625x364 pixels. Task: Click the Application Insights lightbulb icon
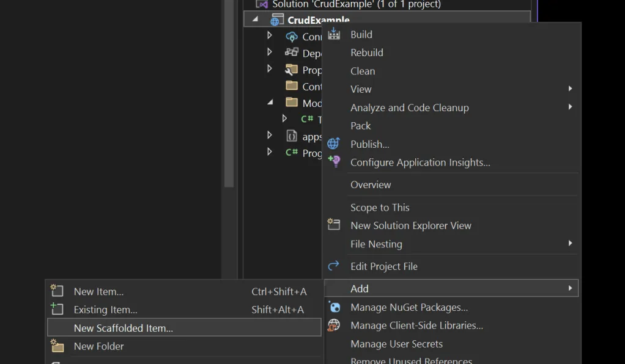334,161
